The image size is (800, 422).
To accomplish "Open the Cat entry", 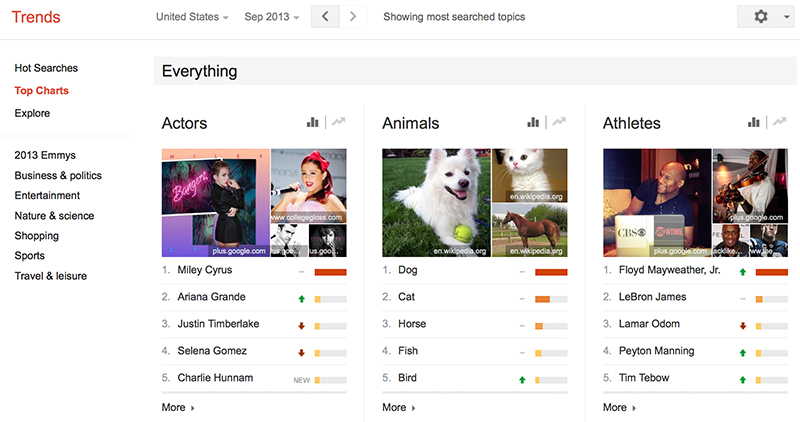I will (406, 296).
